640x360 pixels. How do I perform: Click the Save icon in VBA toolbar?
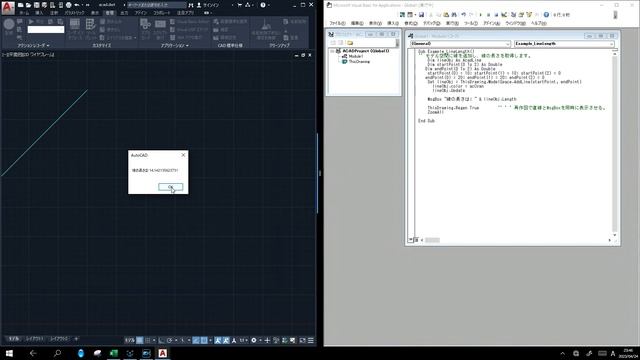[421, 15]
